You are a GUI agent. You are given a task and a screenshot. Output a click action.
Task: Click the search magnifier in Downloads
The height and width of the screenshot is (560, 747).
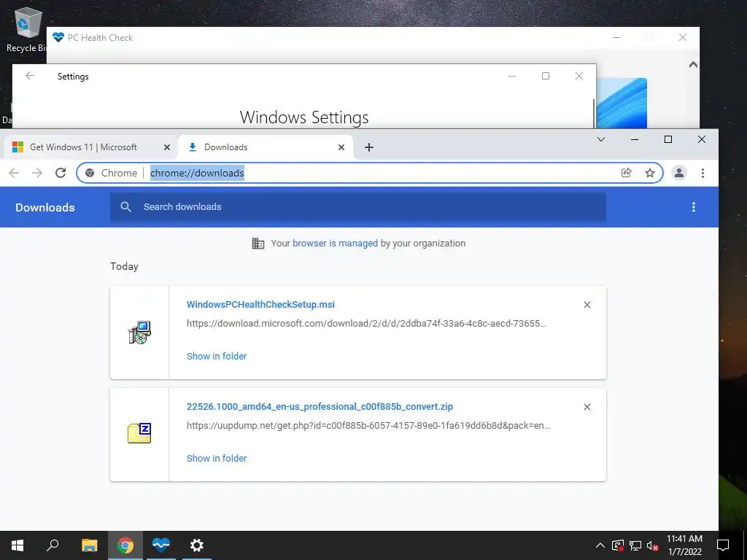pyautogui.click(x=125, y=206)
